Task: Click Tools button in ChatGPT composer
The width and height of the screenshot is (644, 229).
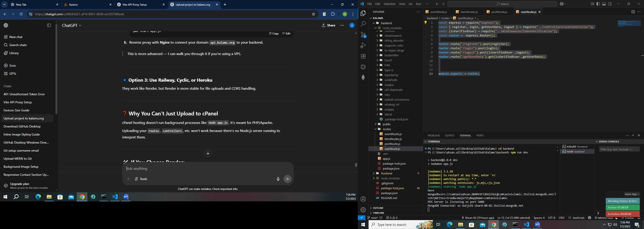Action: click(x=141, y=179)
